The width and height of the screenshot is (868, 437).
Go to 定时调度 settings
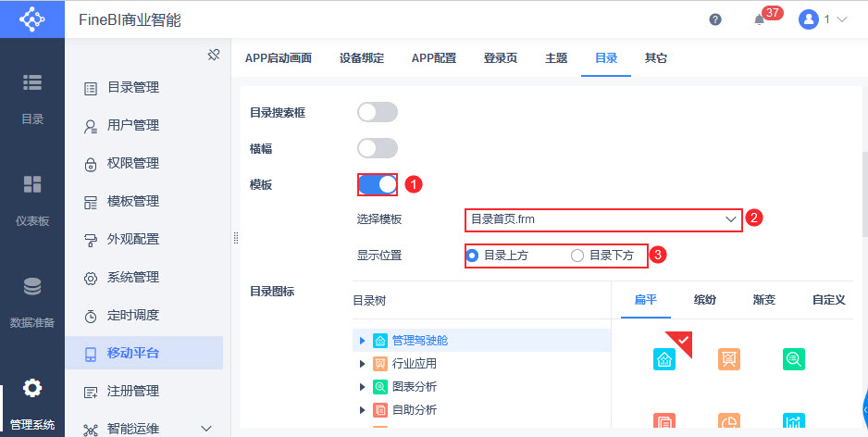(133, 315)
